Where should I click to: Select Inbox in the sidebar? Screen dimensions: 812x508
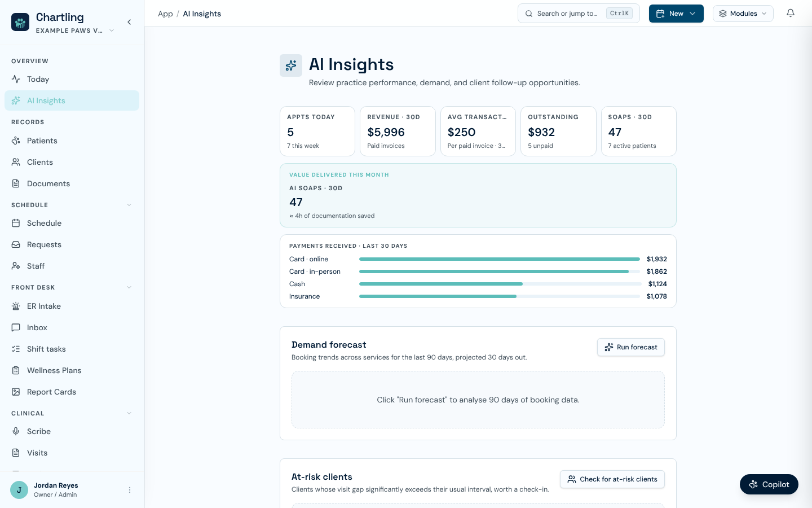[x=72, y=327]
